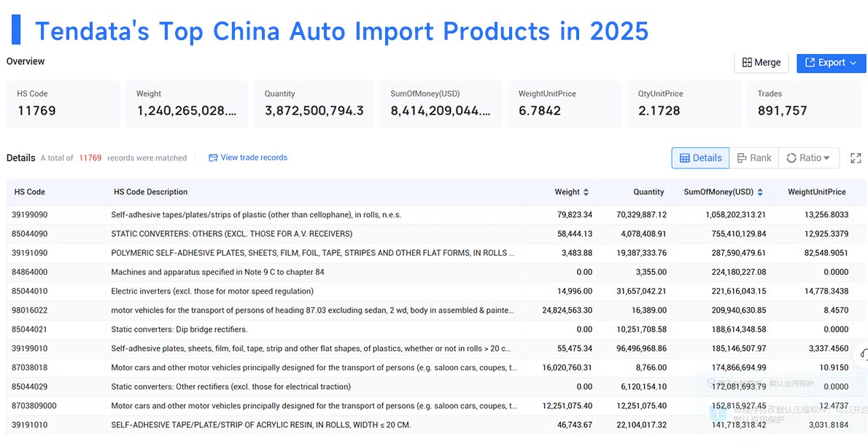Click the 70,329,887.12 quantity value
Image resolution: width=868 pixels, height=444 pixels.
pos(642,215)
